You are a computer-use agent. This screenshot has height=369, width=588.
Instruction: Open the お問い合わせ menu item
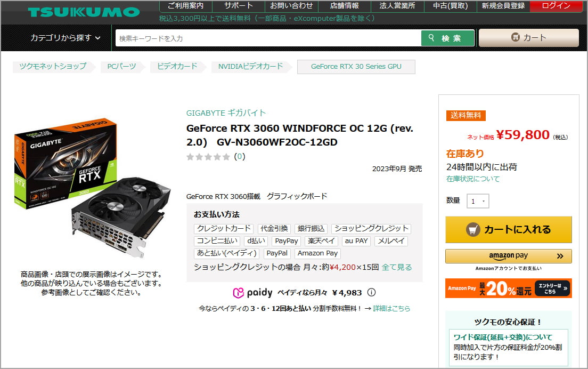(291, 6)
